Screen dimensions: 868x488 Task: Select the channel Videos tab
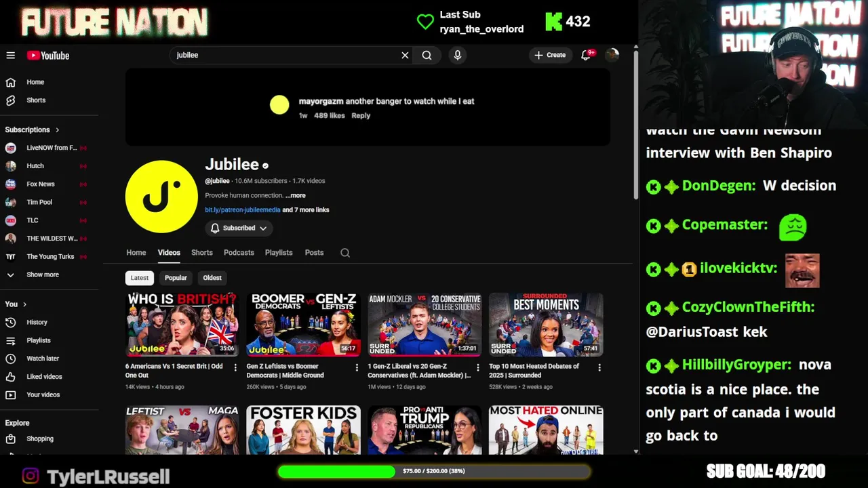pos(169,253)
